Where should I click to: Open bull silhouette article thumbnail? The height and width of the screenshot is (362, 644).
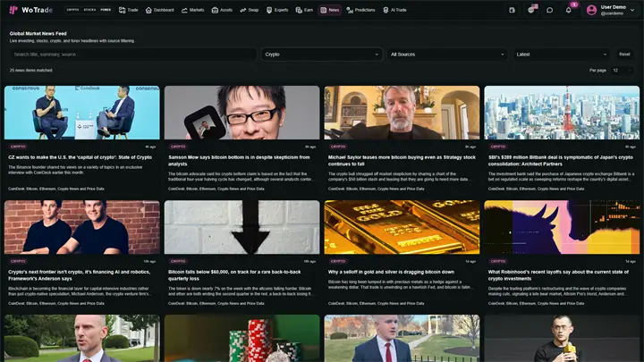(562, 227)
